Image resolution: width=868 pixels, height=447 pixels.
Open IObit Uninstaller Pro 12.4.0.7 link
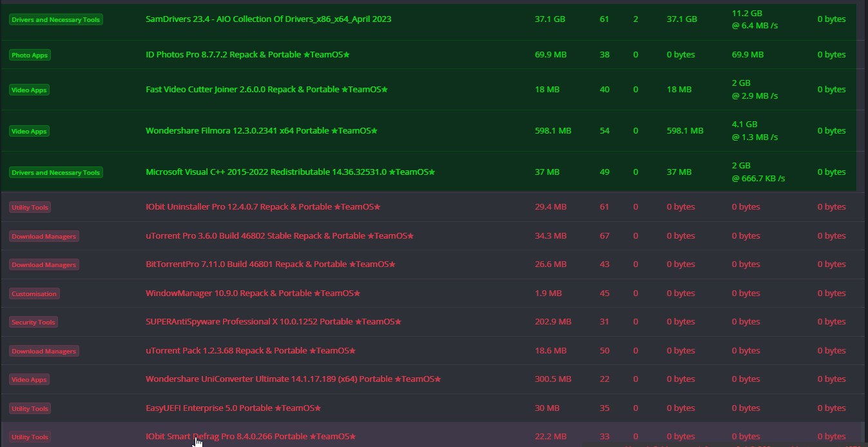point(263,207)
